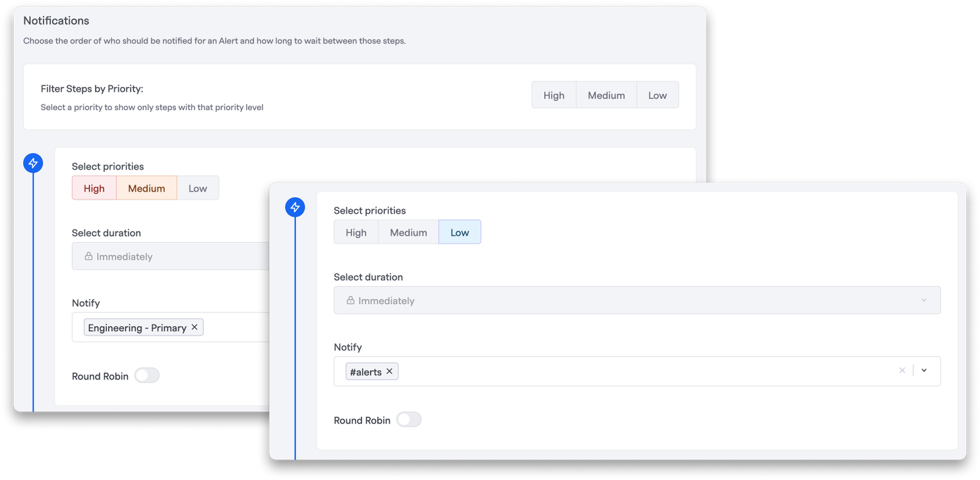Open the back panel Select duration dropdown

point(171,256)
